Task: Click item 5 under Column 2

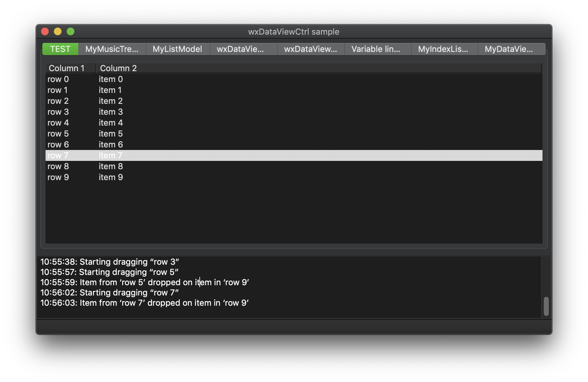Action: (x=111, y=134)
